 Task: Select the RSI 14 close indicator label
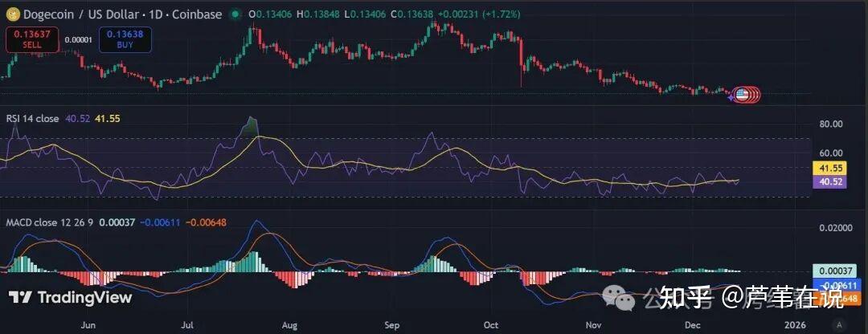point(32,118)
